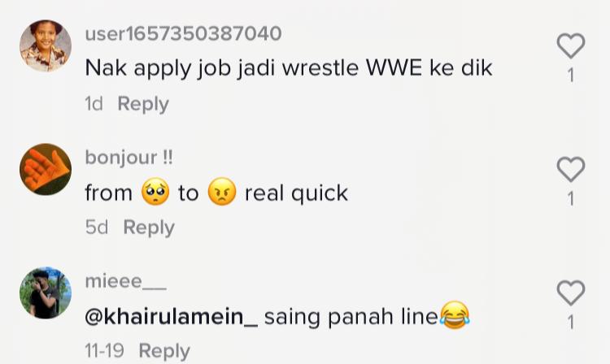Reply to mieee__ comment
The height and width of the screenshot is (364, 610).
click(x=164, y=351)
